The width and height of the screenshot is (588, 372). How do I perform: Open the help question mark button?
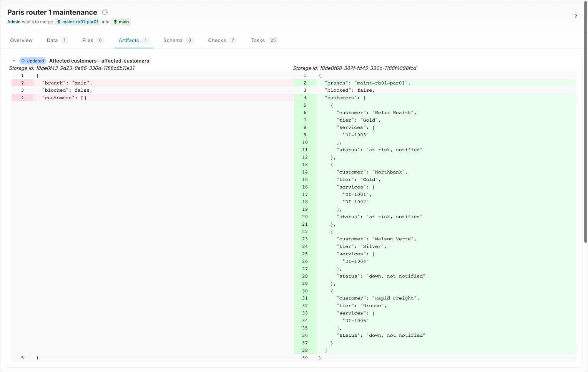coord(575,17)
